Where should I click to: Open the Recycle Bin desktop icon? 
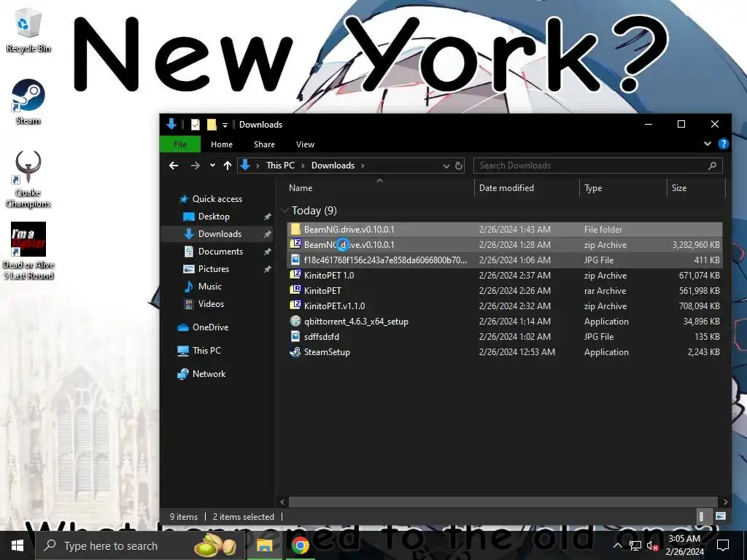click(28, 29)
